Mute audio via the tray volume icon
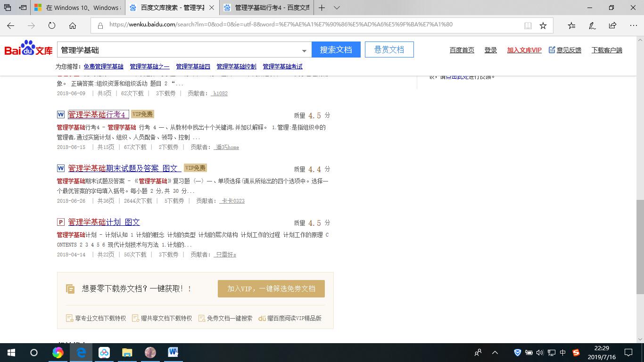This screenshot has width=644, height=362. pyautogui.click(x=539, y=352)
